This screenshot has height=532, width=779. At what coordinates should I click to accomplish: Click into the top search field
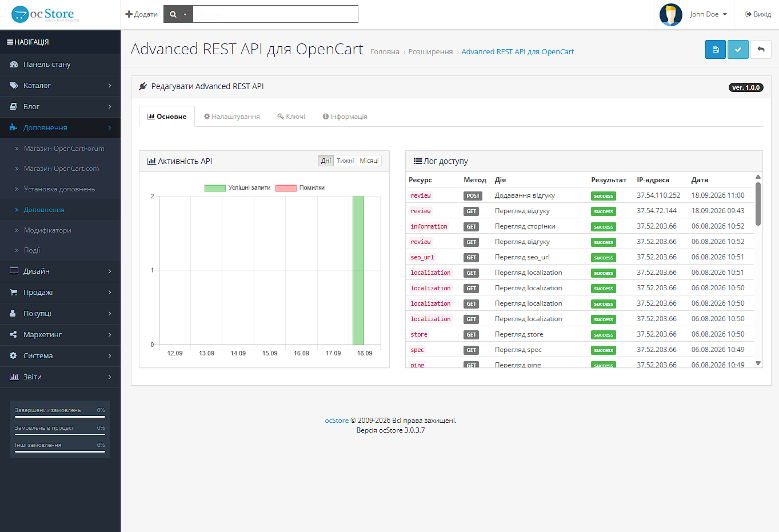click(275, 14)
